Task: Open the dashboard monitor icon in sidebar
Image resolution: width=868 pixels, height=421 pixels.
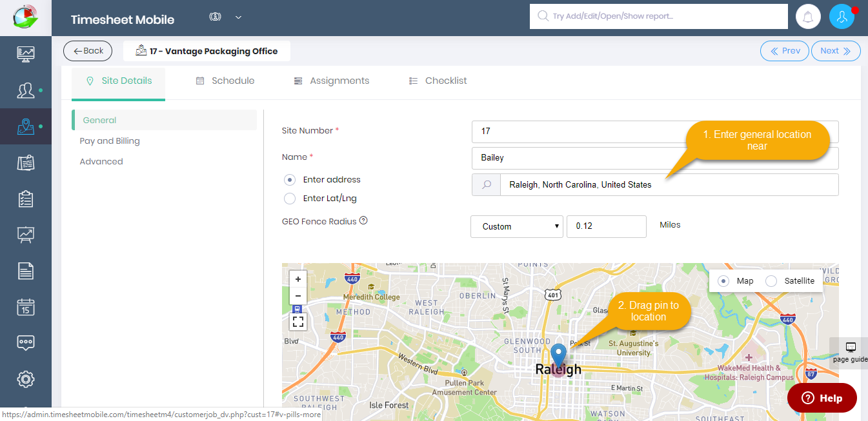Action: 26,54
